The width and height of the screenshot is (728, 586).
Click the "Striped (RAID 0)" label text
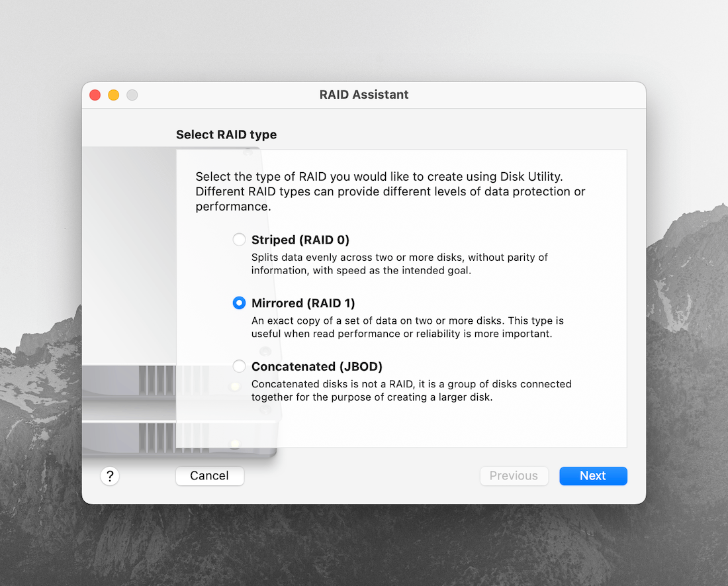click(300, 240)
